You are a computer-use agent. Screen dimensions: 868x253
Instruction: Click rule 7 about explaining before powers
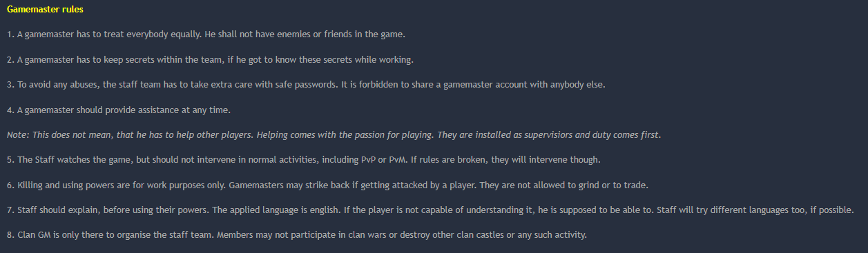[431, 210]
